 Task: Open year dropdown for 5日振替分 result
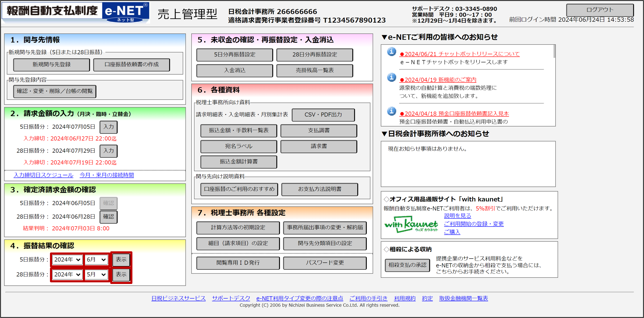(67, 259)
